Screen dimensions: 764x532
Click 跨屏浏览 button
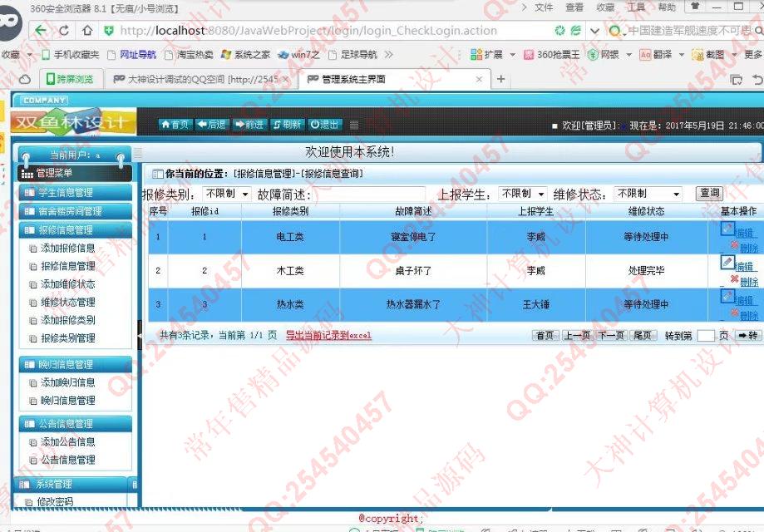[x=70, y=79]
